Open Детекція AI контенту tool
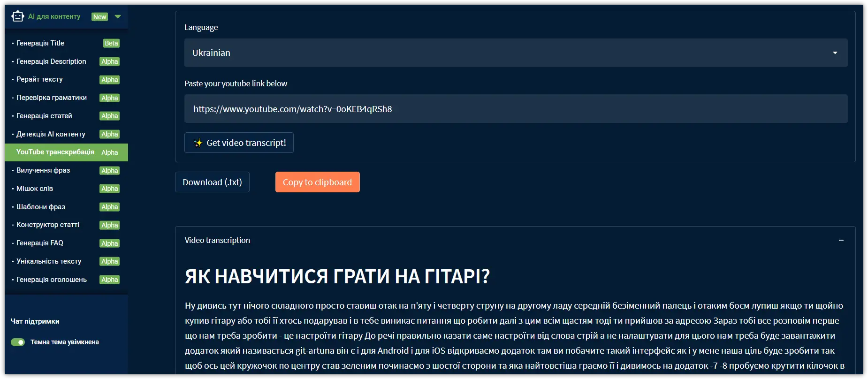The height and width of the screenshot is (379, 868). tap(51, 134)
